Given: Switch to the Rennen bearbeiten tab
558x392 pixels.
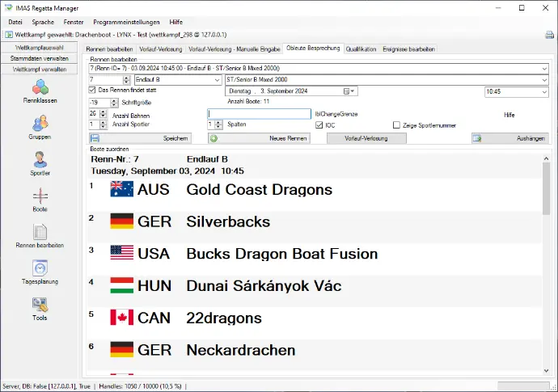Looking at the screenshot, I should pos(110,49).
